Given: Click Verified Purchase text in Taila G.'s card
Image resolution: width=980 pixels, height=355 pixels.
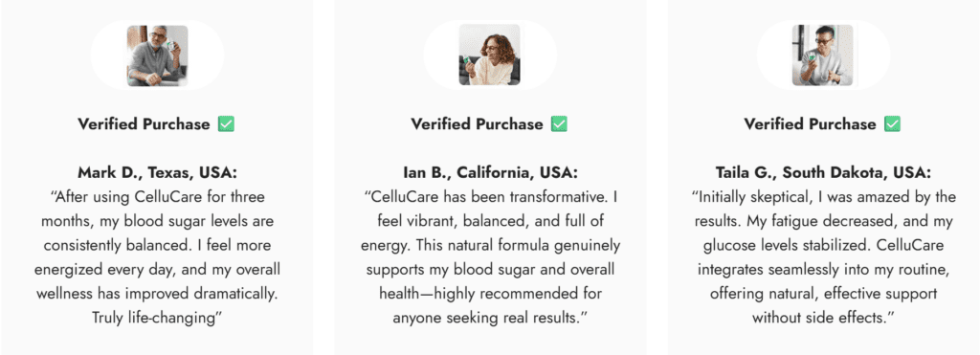Looking at the screenshot, I should (x=810, y=124).
